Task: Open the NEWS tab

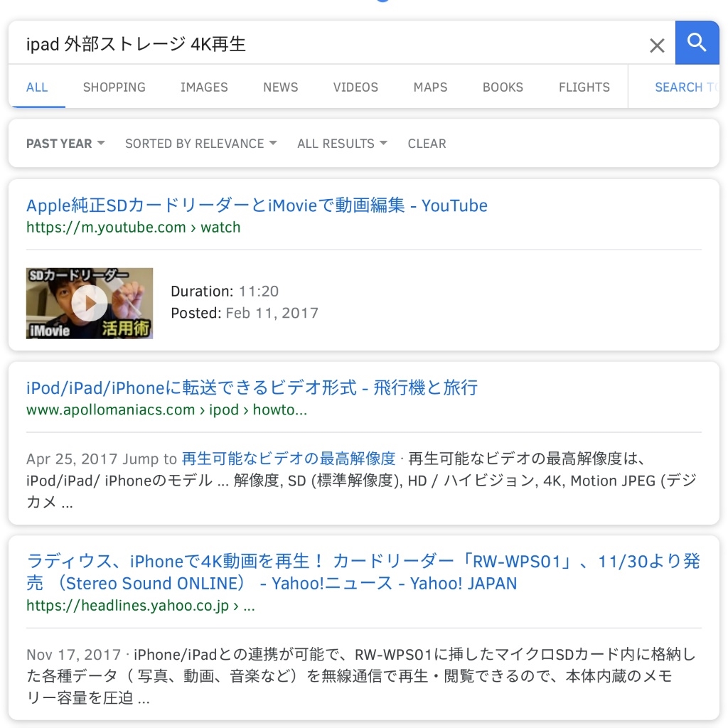Action: [x=280, y=87]
